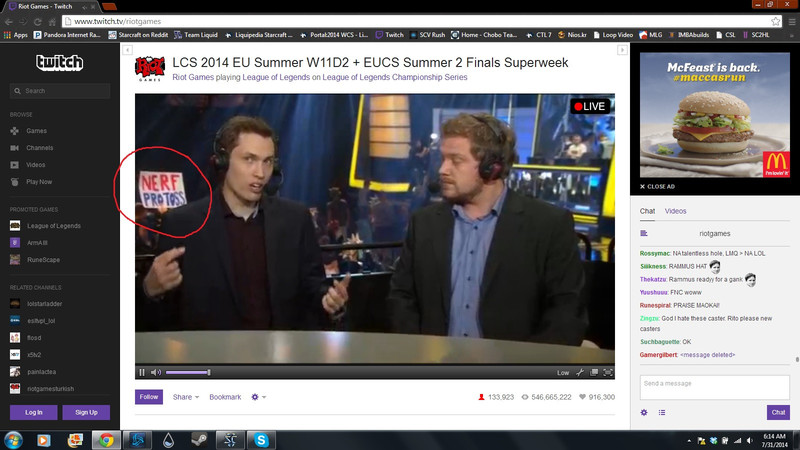Open Rossymac's chat username
Image resolution: width=800 pixels, height=450 pixels.
(x=655, y=254)
